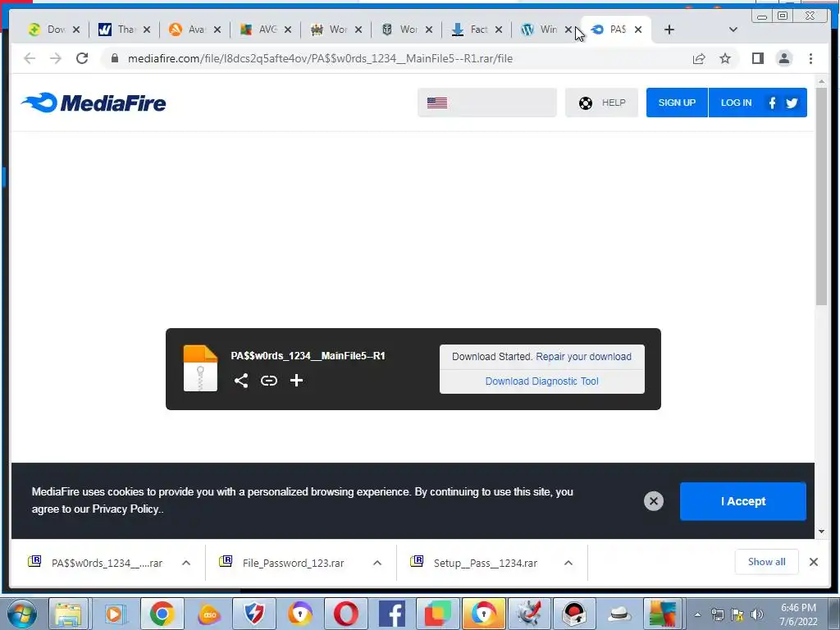The height and width of the screenshot is (630, 840).
Task: Open the Chrome three-dot menu
Action: coord(811,58)
